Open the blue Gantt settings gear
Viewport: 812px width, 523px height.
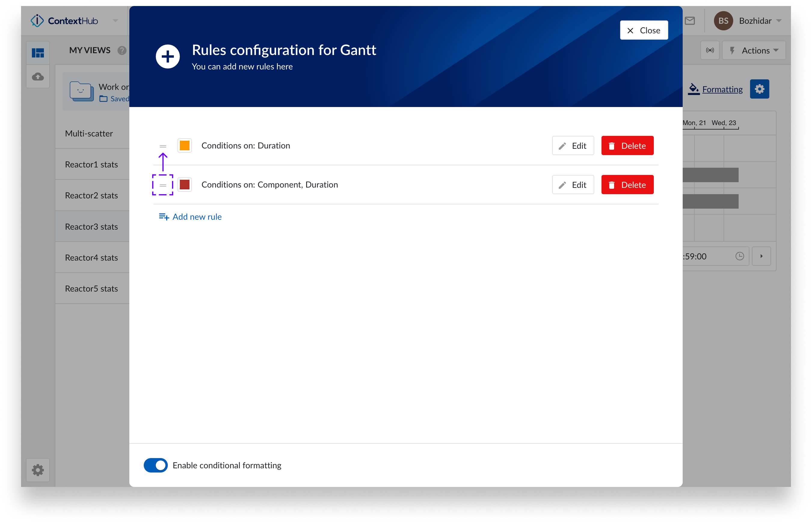point(760,89)
